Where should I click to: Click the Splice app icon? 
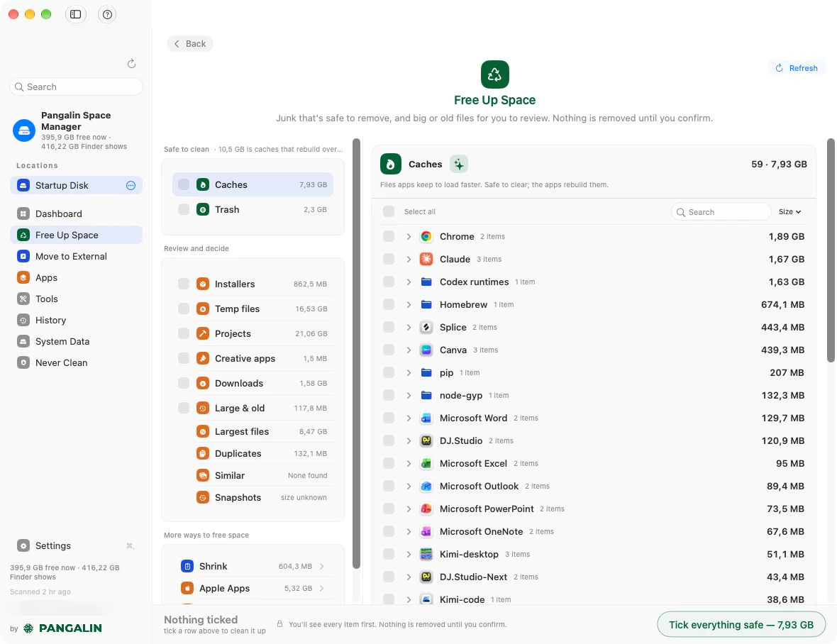(426, 327)
